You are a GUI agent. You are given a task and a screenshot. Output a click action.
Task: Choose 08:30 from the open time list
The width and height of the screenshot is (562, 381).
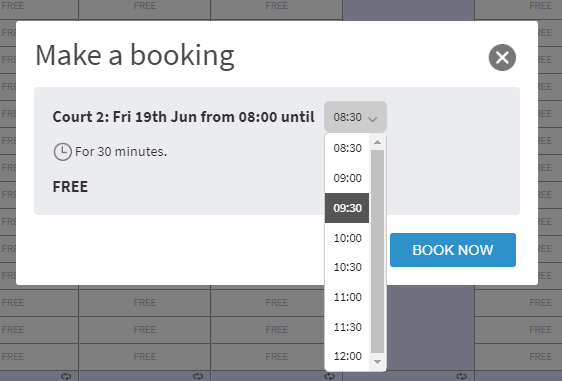(347, 148)
